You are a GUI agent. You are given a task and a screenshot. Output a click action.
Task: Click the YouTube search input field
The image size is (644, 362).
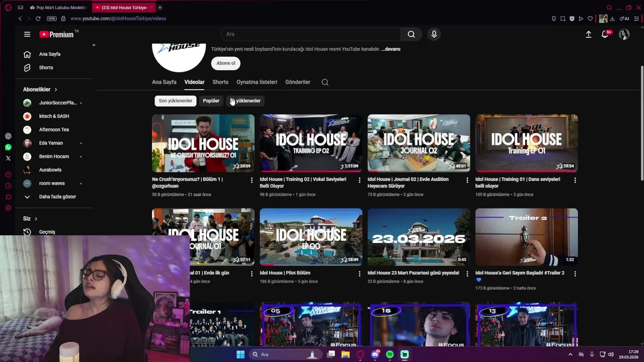[311, 34]
